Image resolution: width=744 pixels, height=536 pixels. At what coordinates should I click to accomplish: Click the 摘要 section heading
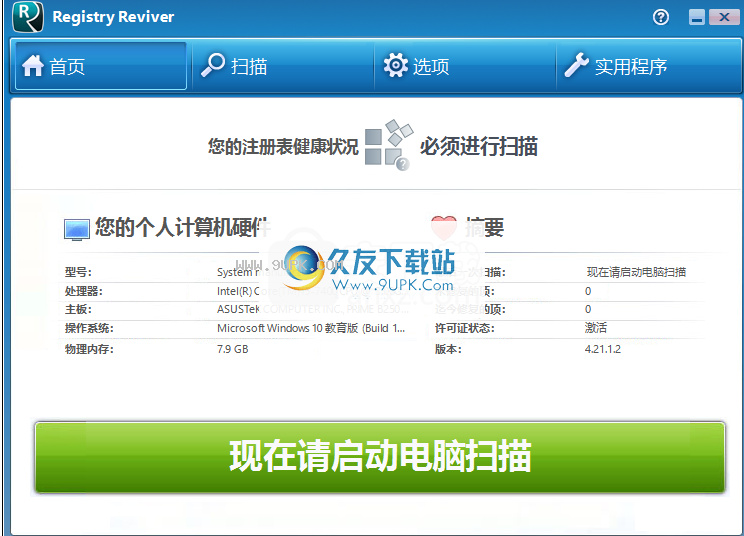pos(484,228)
